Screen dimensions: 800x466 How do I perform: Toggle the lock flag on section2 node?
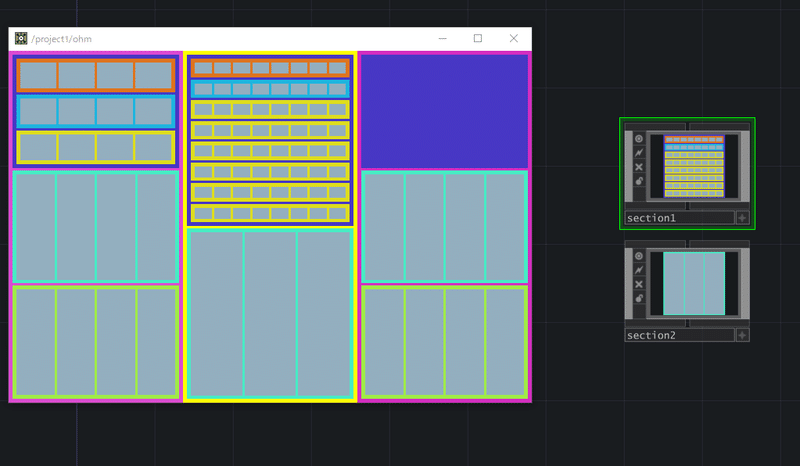pos(639,299)
